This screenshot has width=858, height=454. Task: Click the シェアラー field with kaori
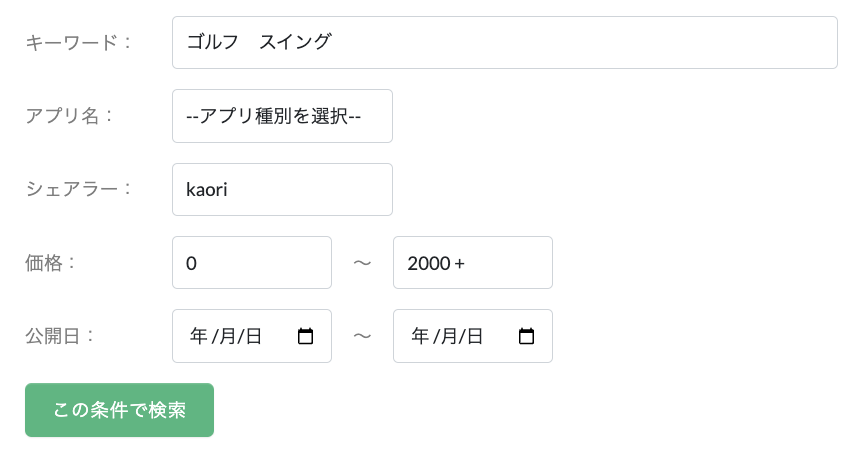[282, 189]
